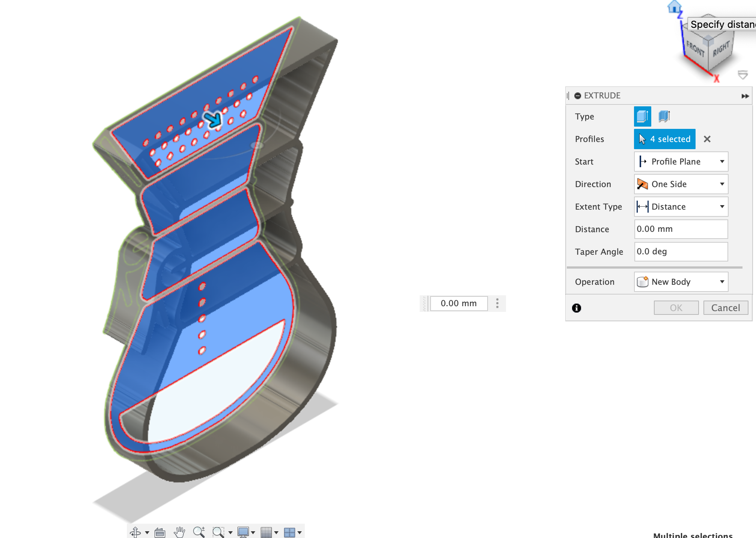Select the Pan hand tool
756x538 pixels.
(x=180, y=532)
